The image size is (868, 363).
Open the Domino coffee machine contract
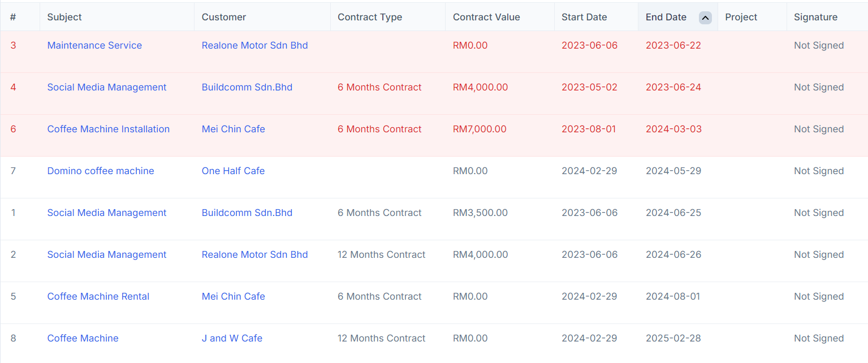click(x=101, y=171)
